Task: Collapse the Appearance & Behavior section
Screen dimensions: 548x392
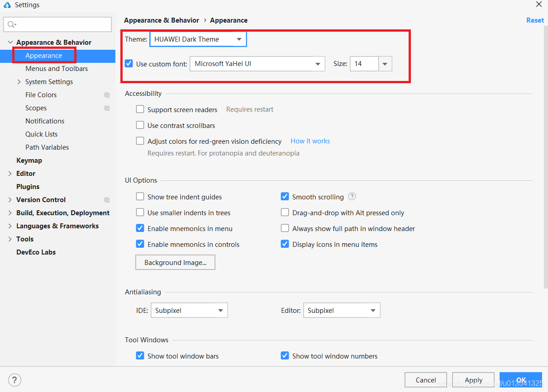Action: pyautogui.click(x=10, y=42)
